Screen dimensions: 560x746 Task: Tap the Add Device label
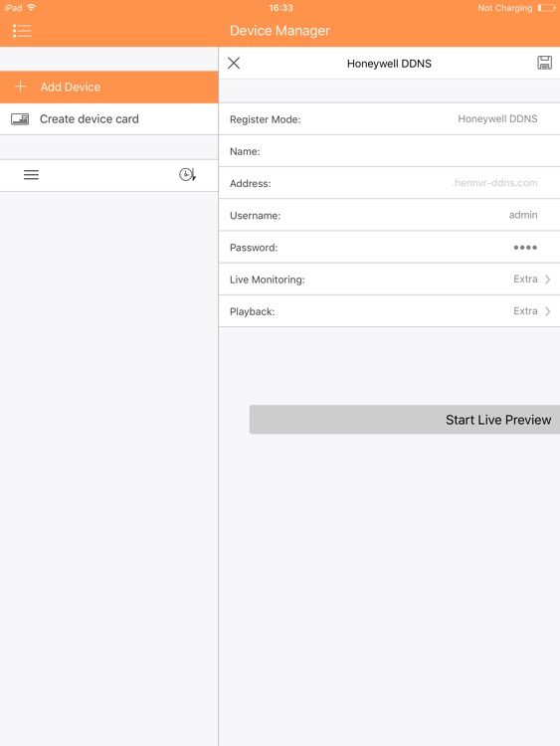[71, 88]
